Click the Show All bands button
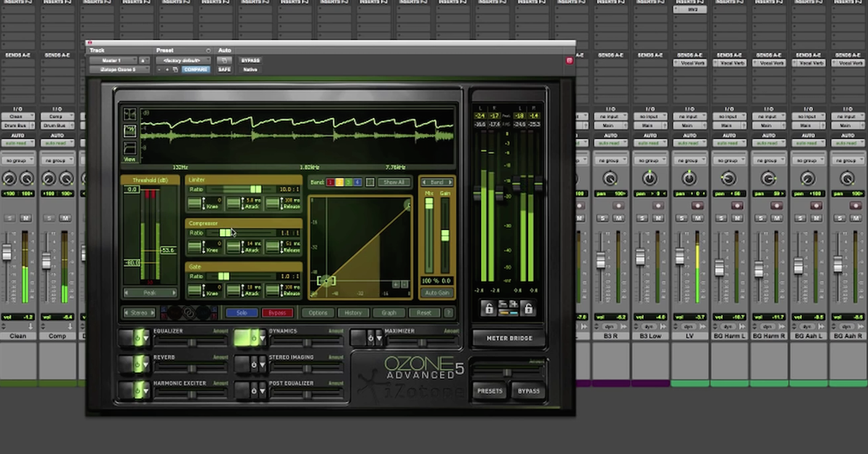868x454 pixels. click(395, 183)
